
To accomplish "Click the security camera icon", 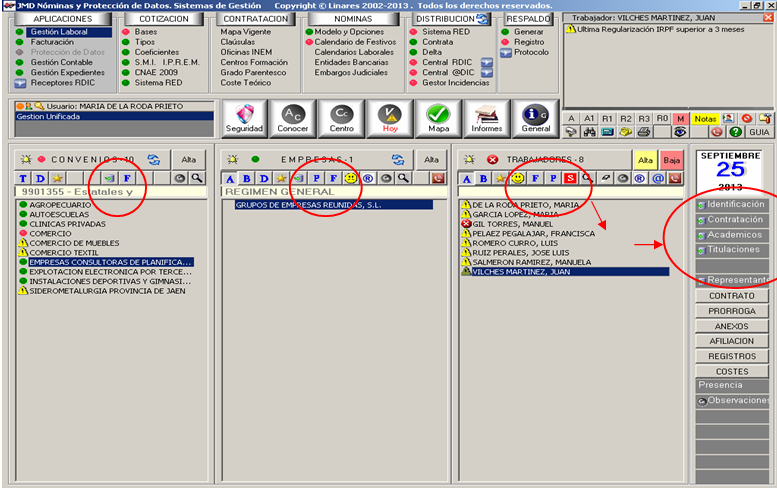I will 571,132.
